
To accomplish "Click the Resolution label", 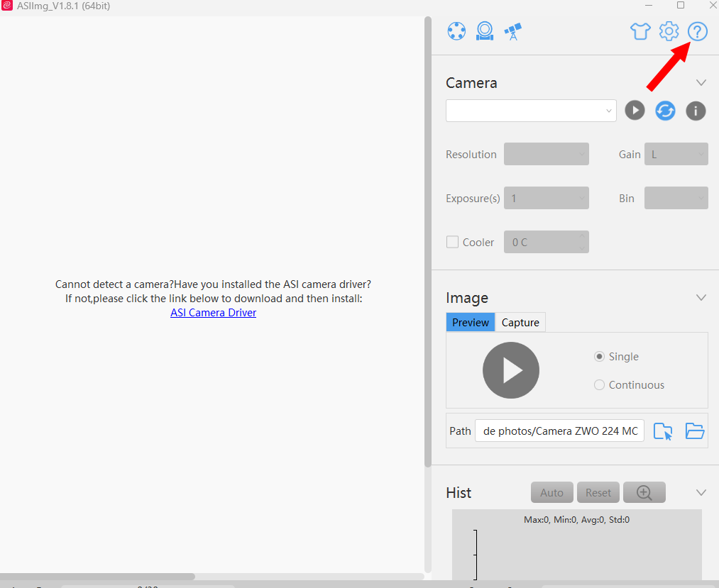I will [x=471, y=155].
